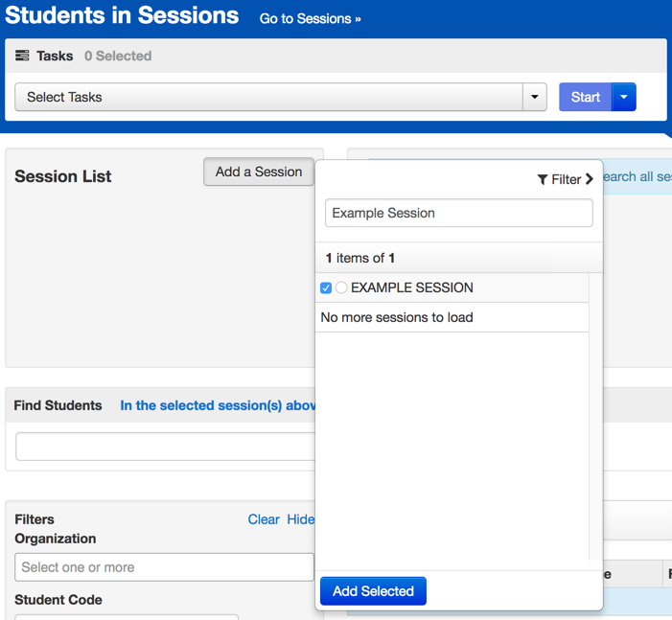672x620 pixels.
Task: Open the Select Tasks dropdown arrow
Action: pyautogui.click(x=535, y=97)
